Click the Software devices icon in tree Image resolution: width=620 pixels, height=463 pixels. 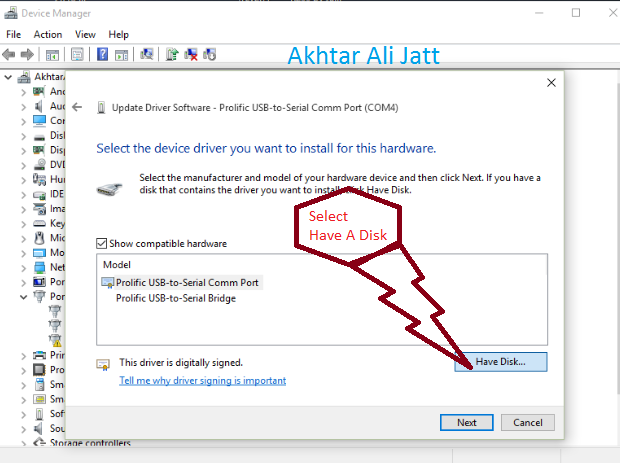tap(39, 414)
